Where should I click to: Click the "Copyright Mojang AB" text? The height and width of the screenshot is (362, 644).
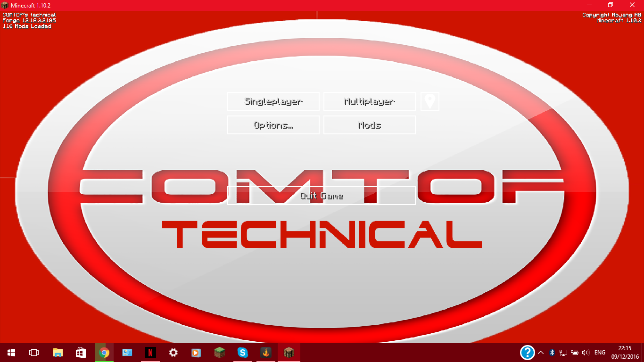pyautogui.click(x=611, y=15)
